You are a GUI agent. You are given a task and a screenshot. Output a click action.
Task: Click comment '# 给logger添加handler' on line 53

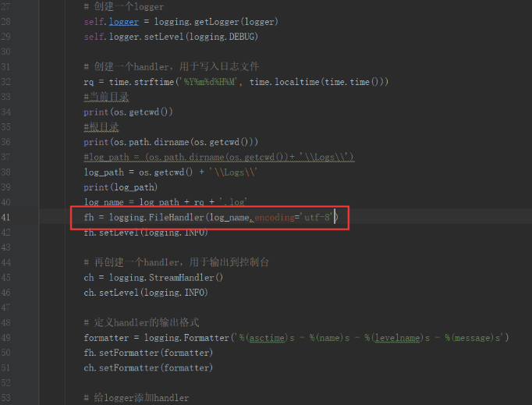137,398
